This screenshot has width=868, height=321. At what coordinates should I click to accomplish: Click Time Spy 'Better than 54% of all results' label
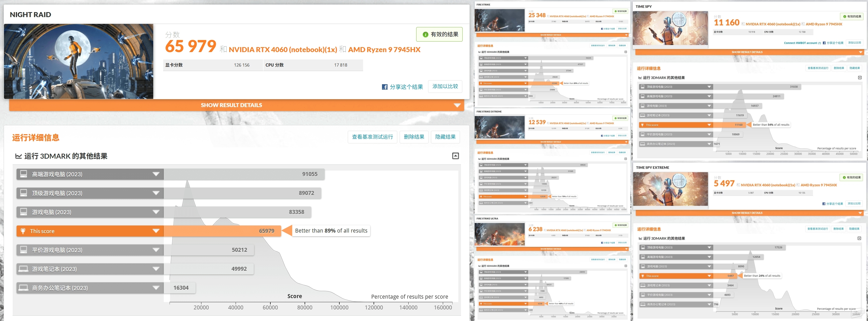point(771,125)
